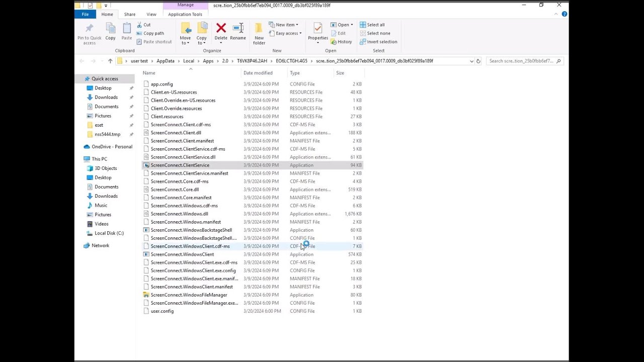Open 3D Objects under This PC

(x=106, y=168)
